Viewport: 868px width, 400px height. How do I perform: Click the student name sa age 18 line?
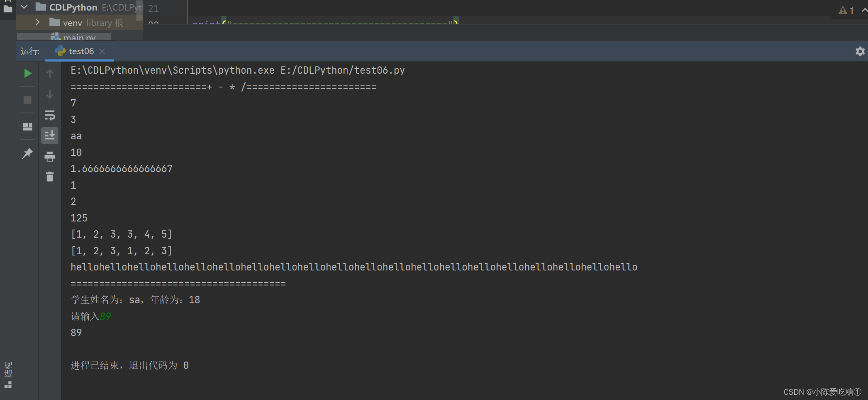[135, 300]
